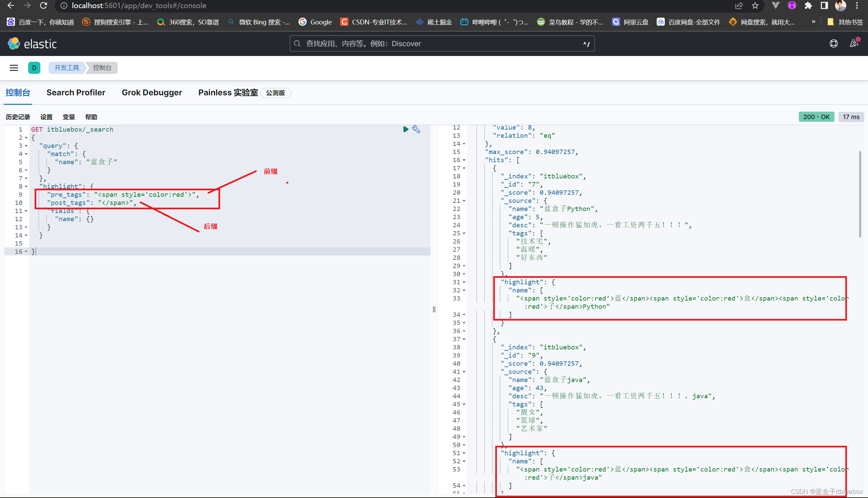This screenshot has height=498, width=868.
Task: Switch to the Search Profiler tab
Action: click(x=76, y=93)
